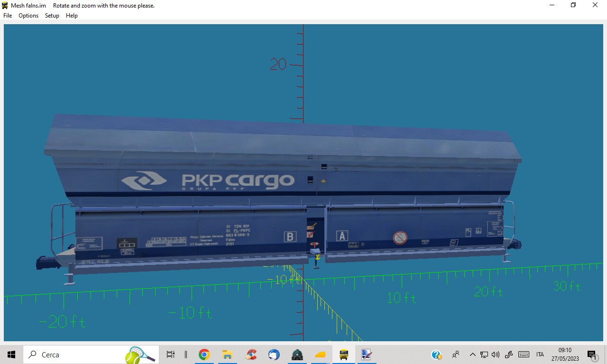
Task: Open the File menu
Action: 8,16
